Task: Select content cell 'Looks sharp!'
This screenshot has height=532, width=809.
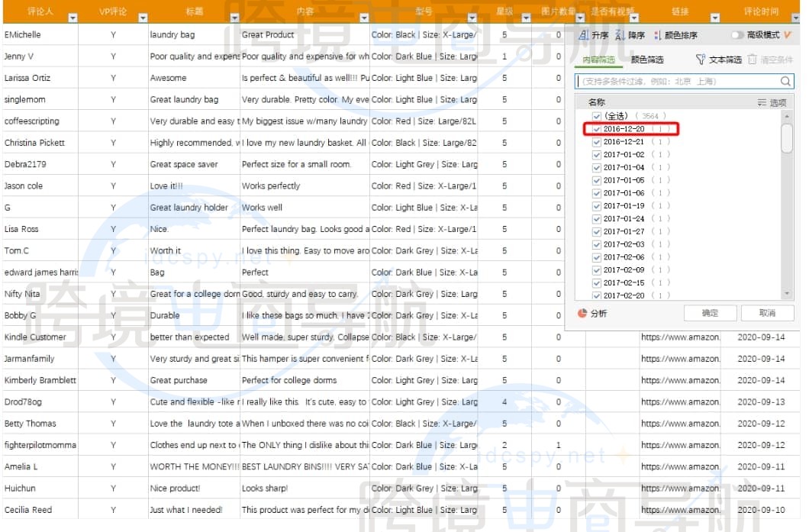Action: click(x=305, y=488)
